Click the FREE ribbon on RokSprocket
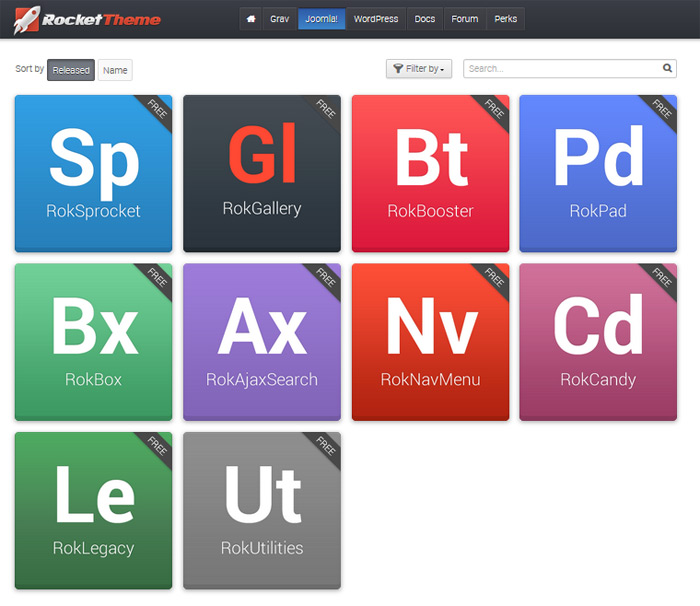This screenshot has width=700, height=606. pos(157,109)
